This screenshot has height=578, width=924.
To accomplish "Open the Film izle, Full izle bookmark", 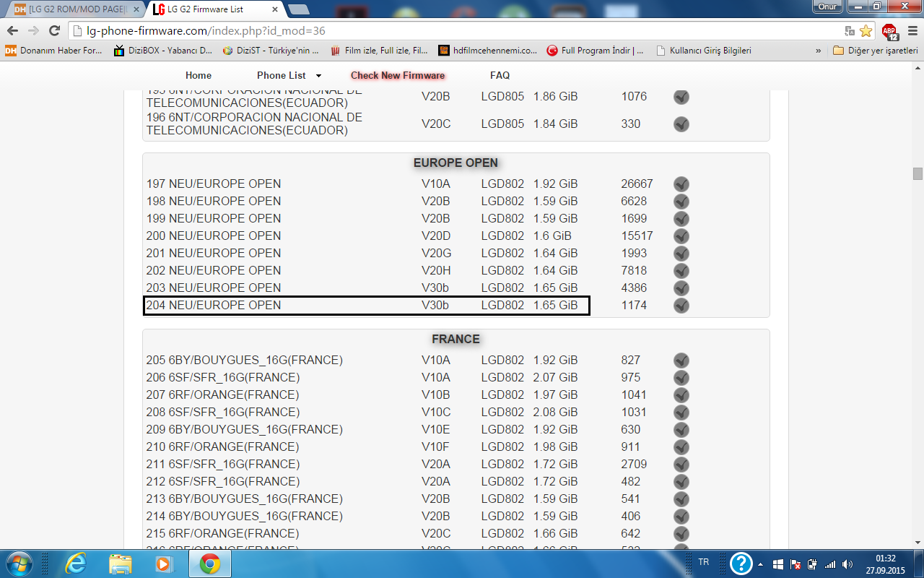I will click(380, 51).
